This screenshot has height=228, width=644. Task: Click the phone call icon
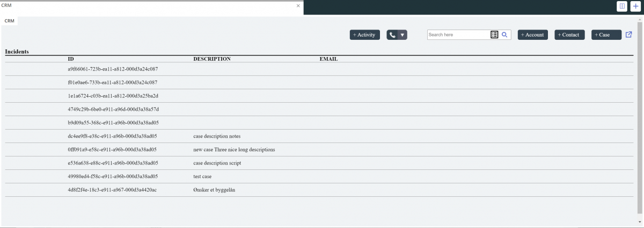[392, 35]
